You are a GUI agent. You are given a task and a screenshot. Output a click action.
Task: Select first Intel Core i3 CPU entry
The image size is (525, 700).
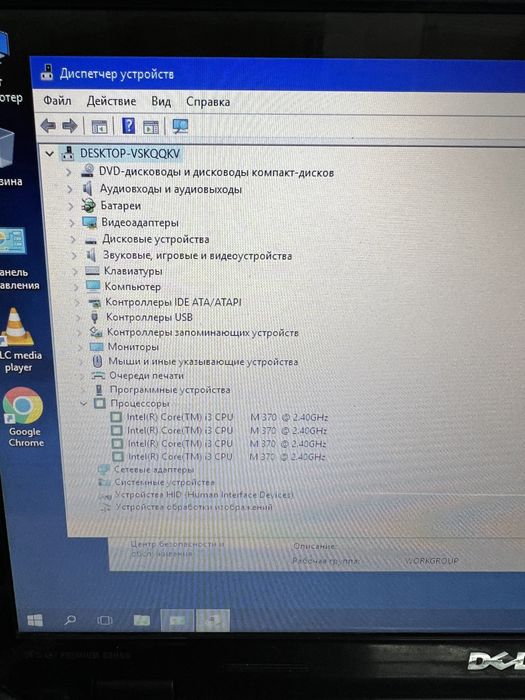(x=227, y=417)
